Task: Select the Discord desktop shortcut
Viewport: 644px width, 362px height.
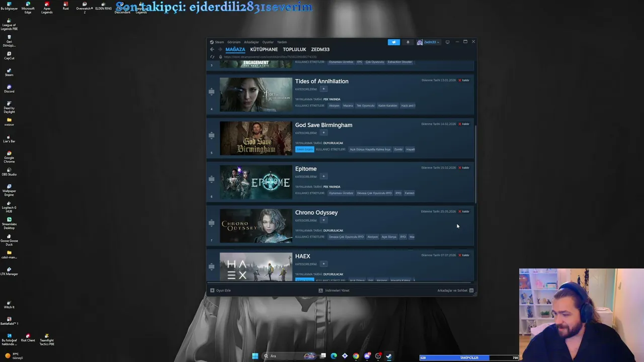Action: tap(9, 88)
